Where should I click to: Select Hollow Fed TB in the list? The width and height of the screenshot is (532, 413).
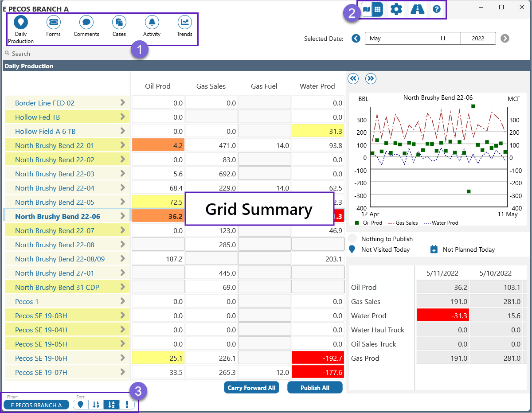(x=37, y=117)
